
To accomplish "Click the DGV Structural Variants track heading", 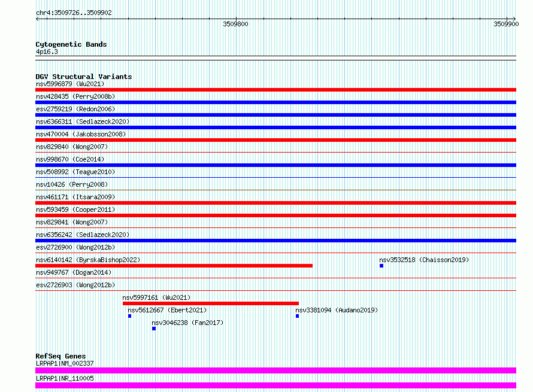I will [x=84, y=77].
